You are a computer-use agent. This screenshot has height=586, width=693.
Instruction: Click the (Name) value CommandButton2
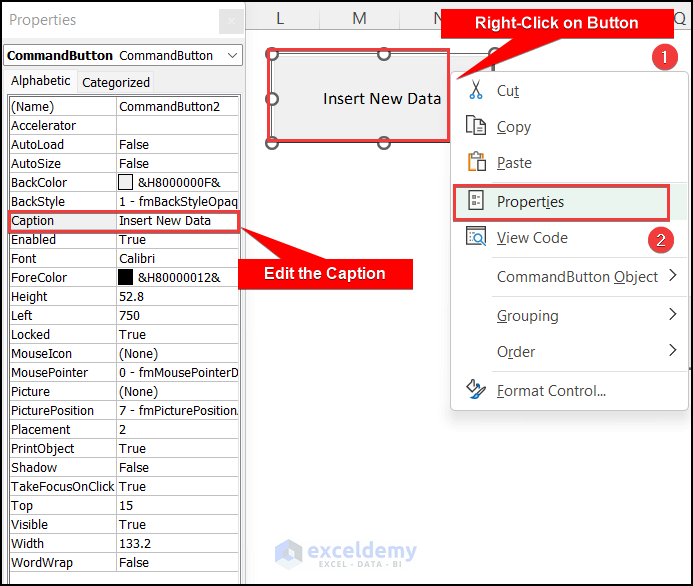point(178,107)
